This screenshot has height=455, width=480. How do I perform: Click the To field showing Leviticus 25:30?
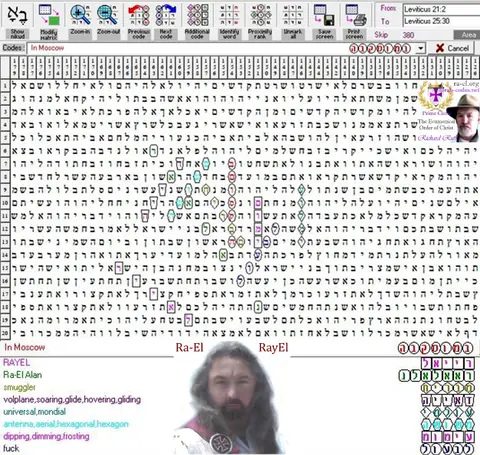[441, 21]
